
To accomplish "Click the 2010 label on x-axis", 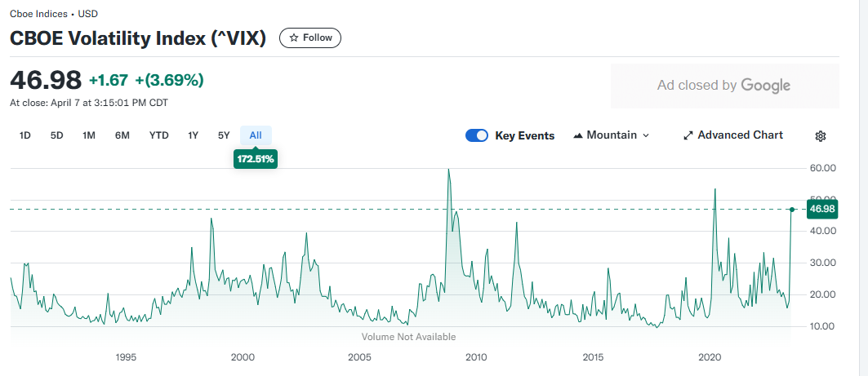I will [x=476, y=357].
